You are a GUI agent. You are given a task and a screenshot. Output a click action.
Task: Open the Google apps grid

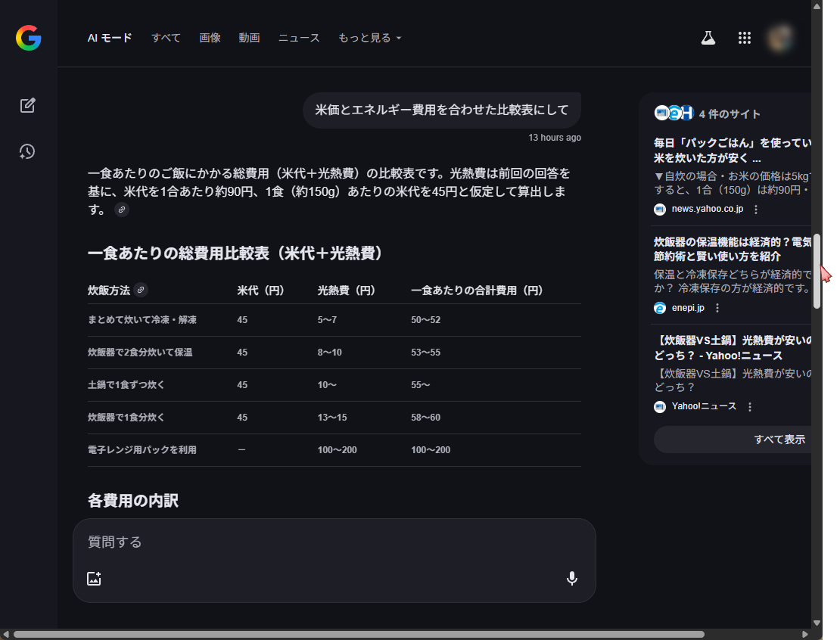click(744, 38)
